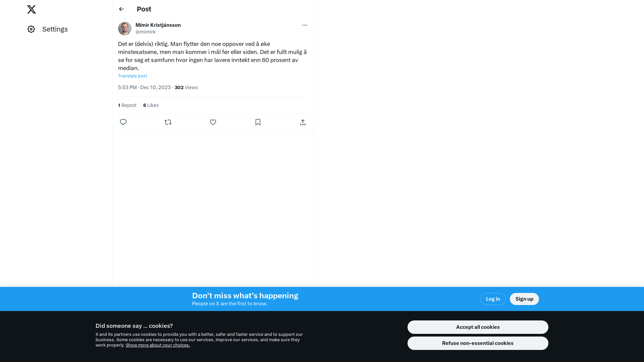This screenshot has height=362, width=644.
Task: Open Settings from the sidebar
Action: pyautogui.click(x=48, y=29)
